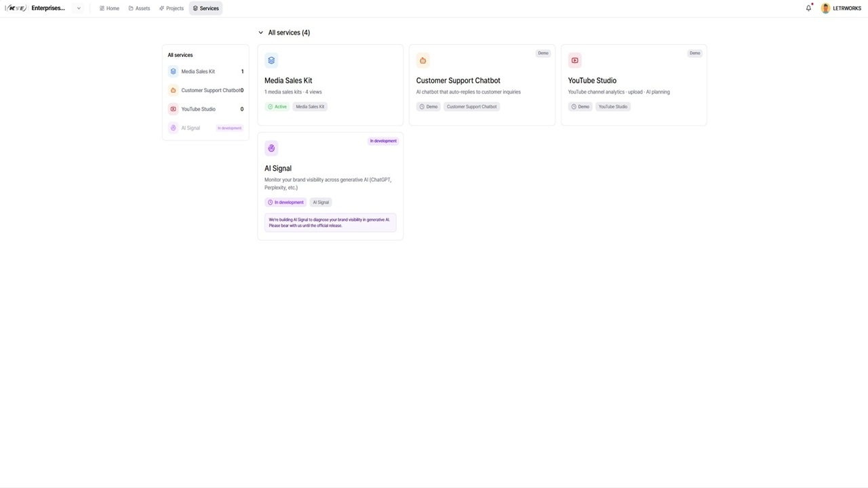Click the AI Signal tag chip
This screenshot has height=488, width=868.
click(x=321, y=202)
